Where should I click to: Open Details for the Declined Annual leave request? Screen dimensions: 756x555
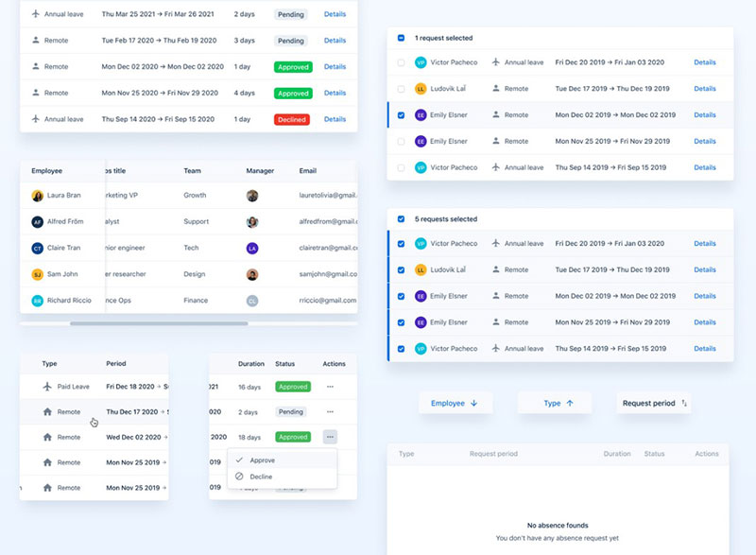click(335, 119)
